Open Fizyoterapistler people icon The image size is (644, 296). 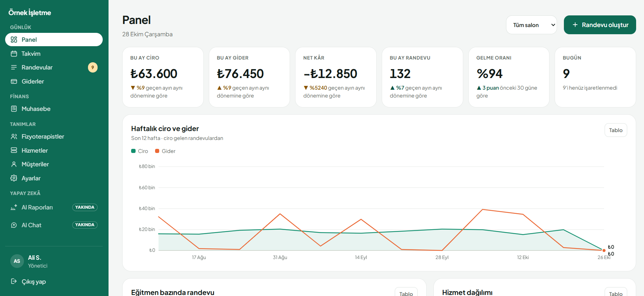(14, 137)
